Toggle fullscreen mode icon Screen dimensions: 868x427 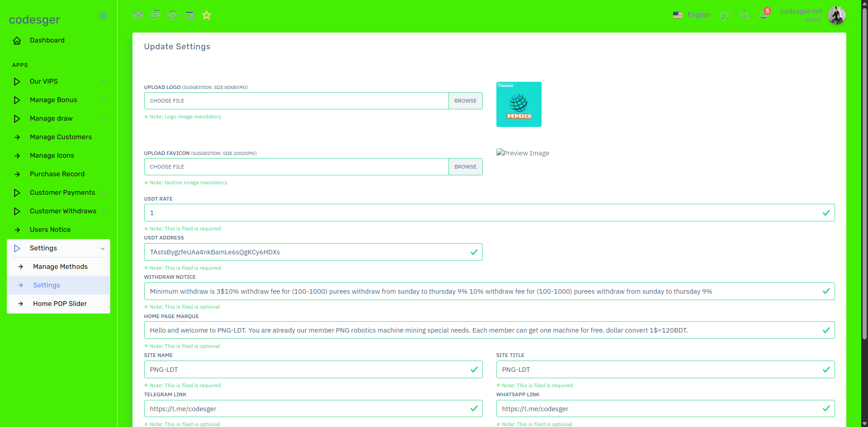[x=725, y=15]
